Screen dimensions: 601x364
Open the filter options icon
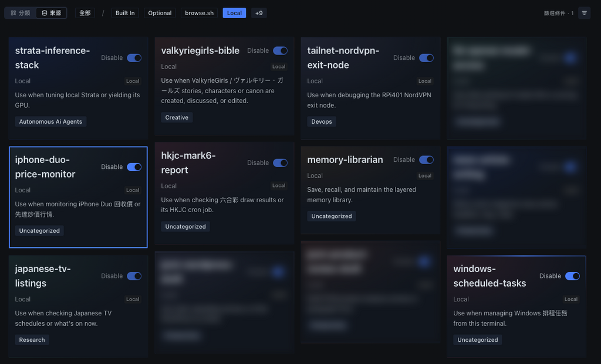[x=584, y=13]
